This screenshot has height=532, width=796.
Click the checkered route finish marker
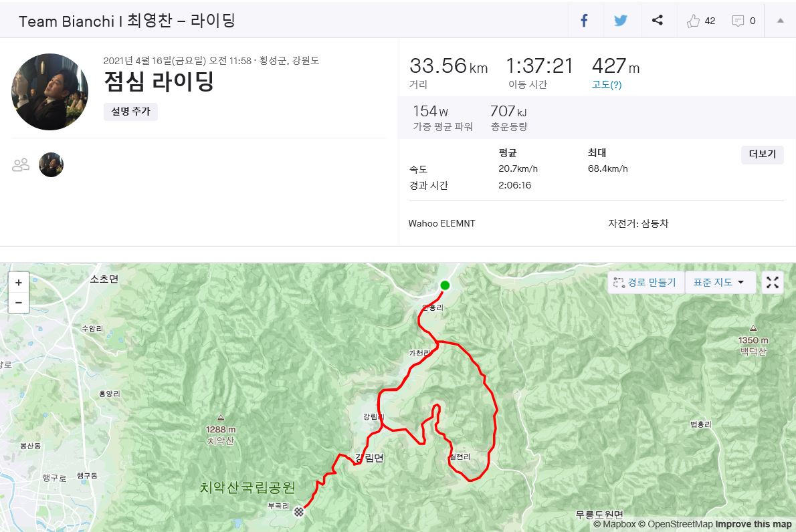[299, 512]
